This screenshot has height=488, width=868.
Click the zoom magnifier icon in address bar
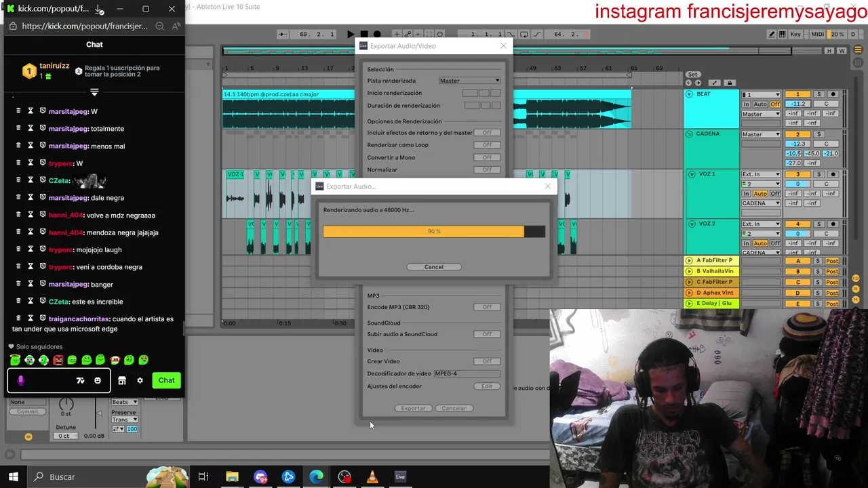160,26
